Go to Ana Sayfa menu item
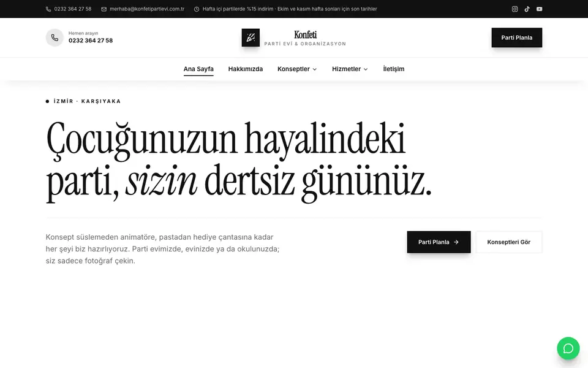The height and width of the screenshot is (368, 588). pyautogui.click(x=198, y=69)
